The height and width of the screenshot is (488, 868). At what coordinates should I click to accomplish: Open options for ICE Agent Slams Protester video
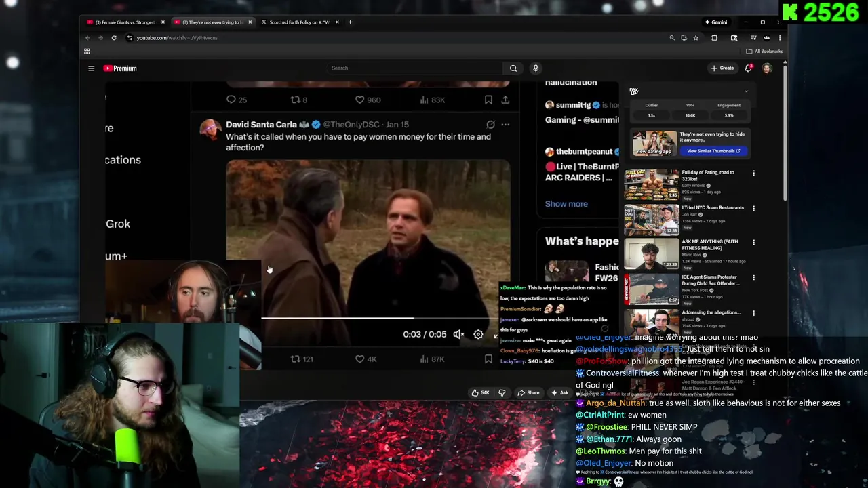pos(753,277)
